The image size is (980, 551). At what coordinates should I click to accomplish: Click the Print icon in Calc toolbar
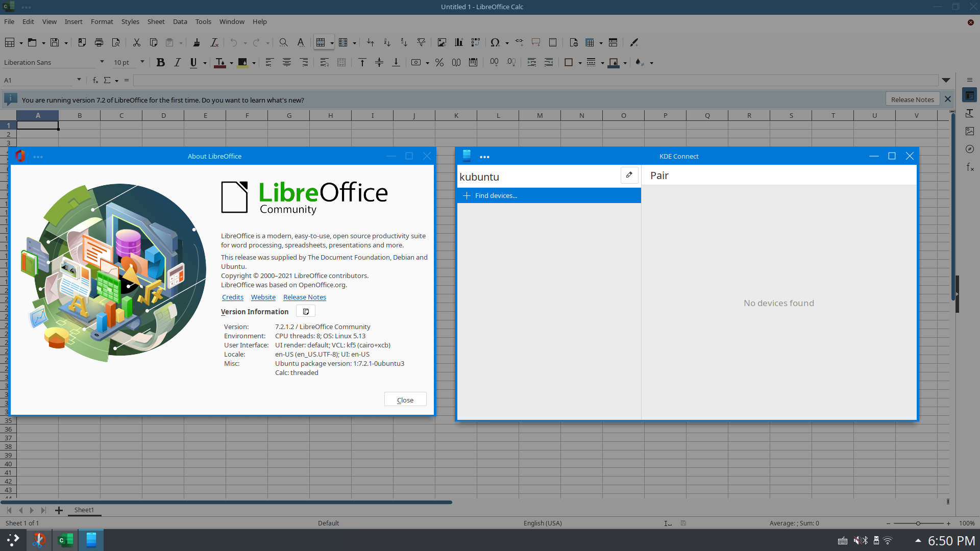point(99,43)
